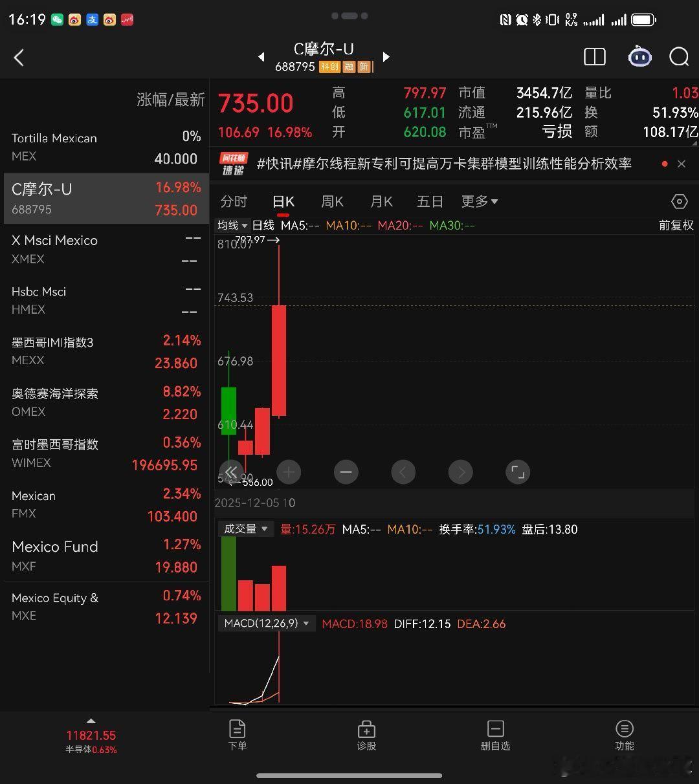Switch to 周K tab

332,201
